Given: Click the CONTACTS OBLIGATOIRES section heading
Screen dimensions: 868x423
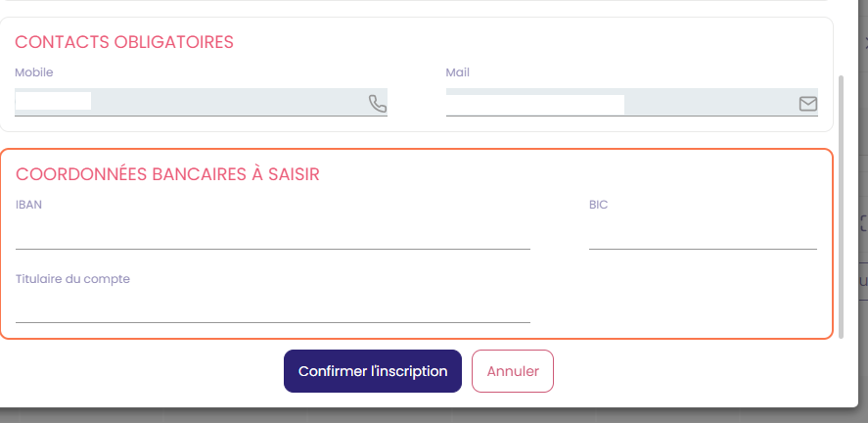Looking at the screenshot, I should click(x=124, y=43).
